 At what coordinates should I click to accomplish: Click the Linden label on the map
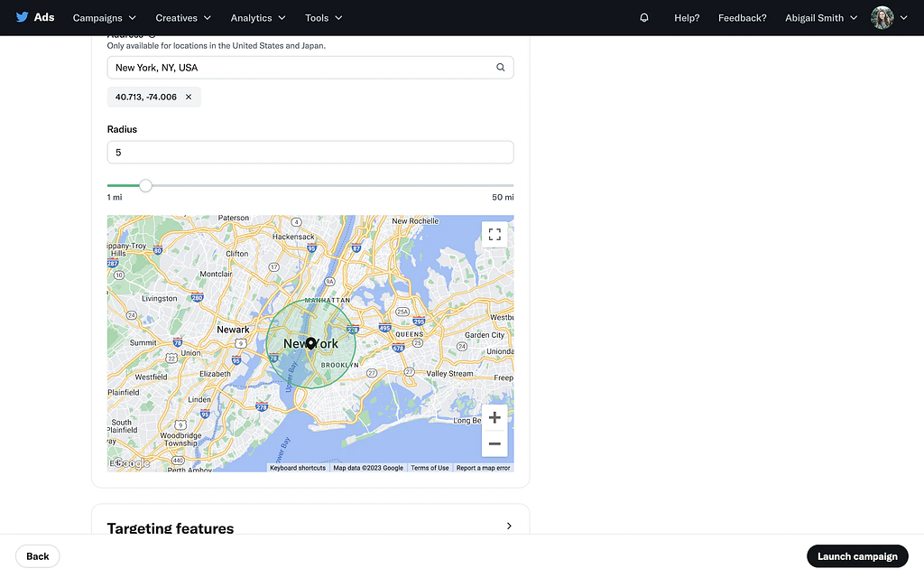tap(199, 399)
